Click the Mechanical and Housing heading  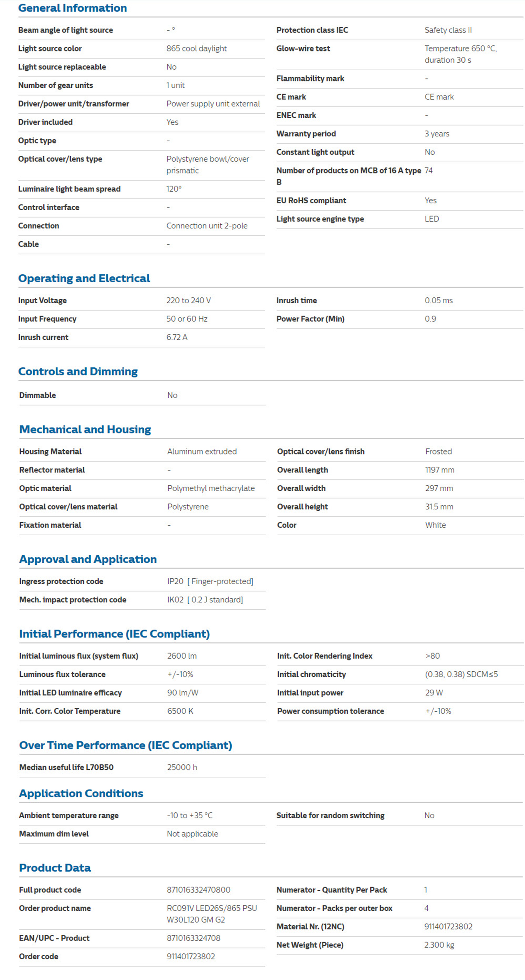point(85,429)
